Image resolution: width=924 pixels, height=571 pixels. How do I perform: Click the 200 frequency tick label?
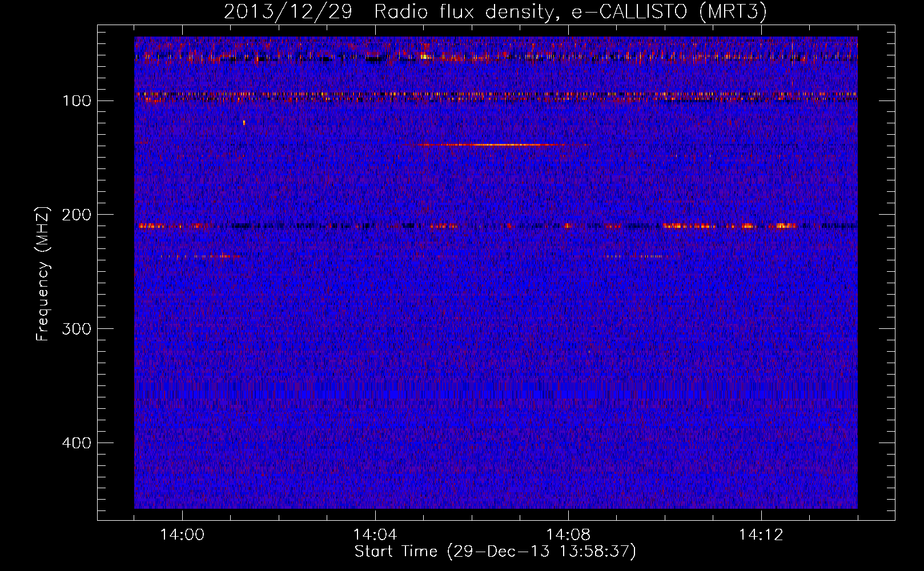(x=77, y=215)
